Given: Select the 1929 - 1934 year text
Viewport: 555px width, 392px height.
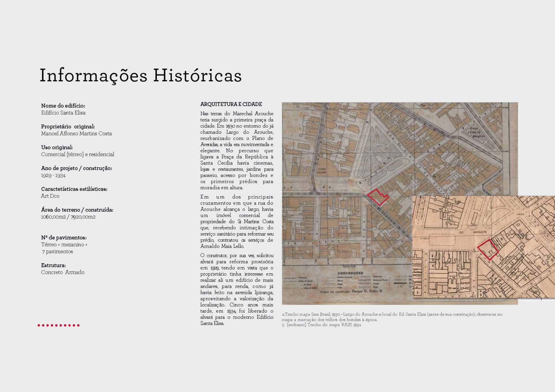Looking at the screenshot, I should (x=53, y=175).
